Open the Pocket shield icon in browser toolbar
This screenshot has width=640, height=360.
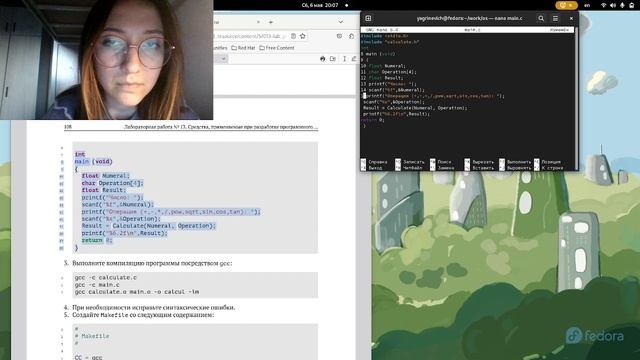pyautogui.click(x=339, y=36)
